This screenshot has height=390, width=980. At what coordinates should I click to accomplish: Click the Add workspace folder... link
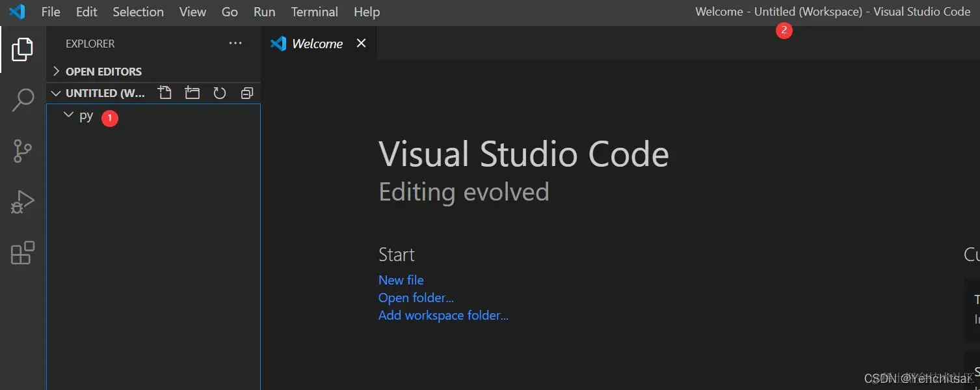coord(444,315)
